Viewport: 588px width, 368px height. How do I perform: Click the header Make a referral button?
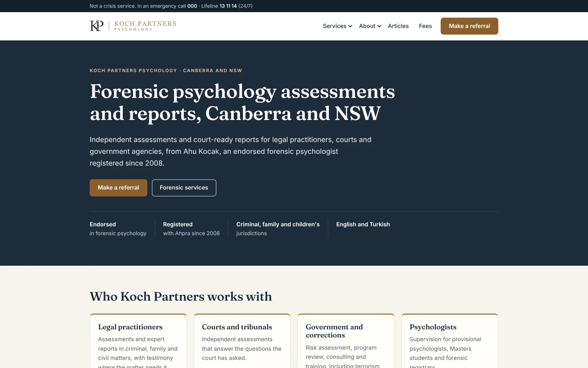(x=469, y=26)
